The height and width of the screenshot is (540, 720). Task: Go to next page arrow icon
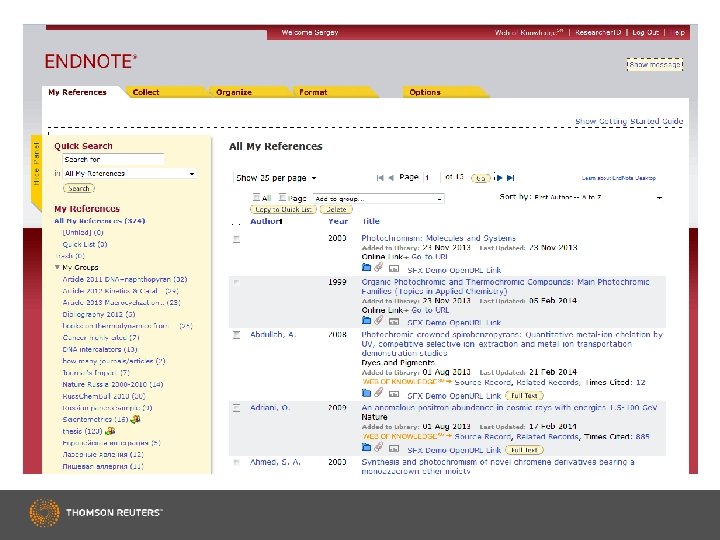coord(499,178)
